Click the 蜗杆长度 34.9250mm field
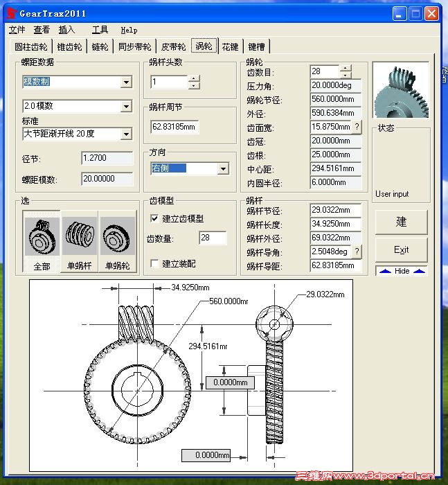448x485 pixels. click(x=335, y=224)
